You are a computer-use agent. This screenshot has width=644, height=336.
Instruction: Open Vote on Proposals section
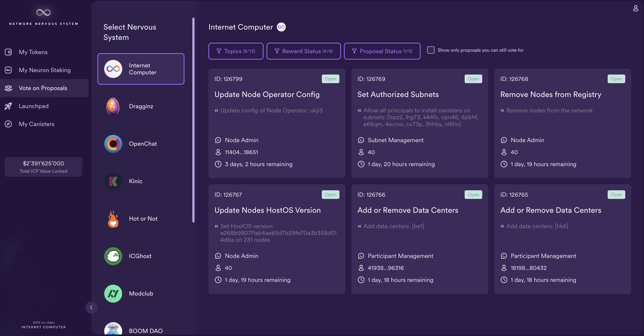[43, 88]
